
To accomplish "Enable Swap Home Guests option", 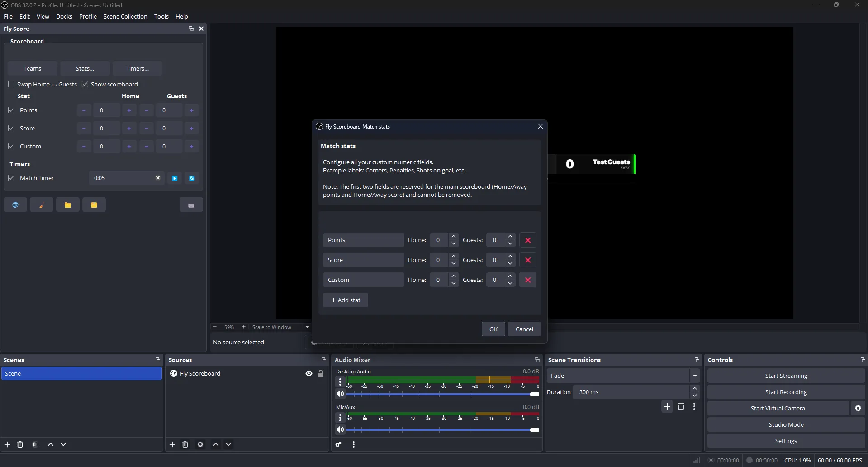I will tap(11, 84).
